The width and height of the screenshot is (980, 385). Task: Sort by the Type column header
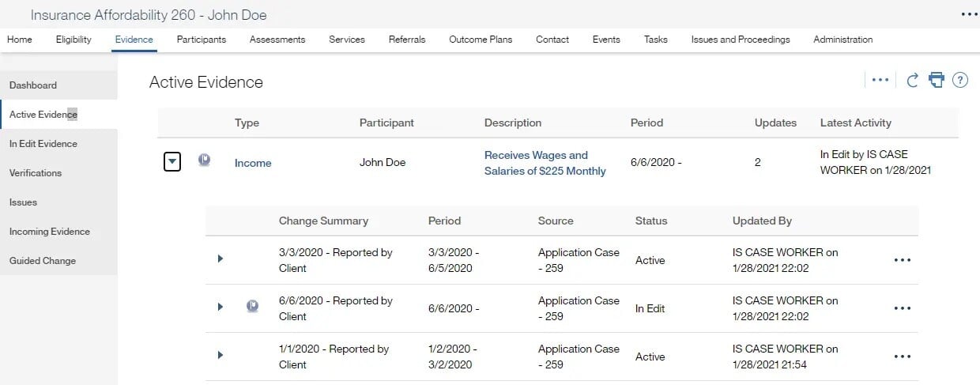247,123
